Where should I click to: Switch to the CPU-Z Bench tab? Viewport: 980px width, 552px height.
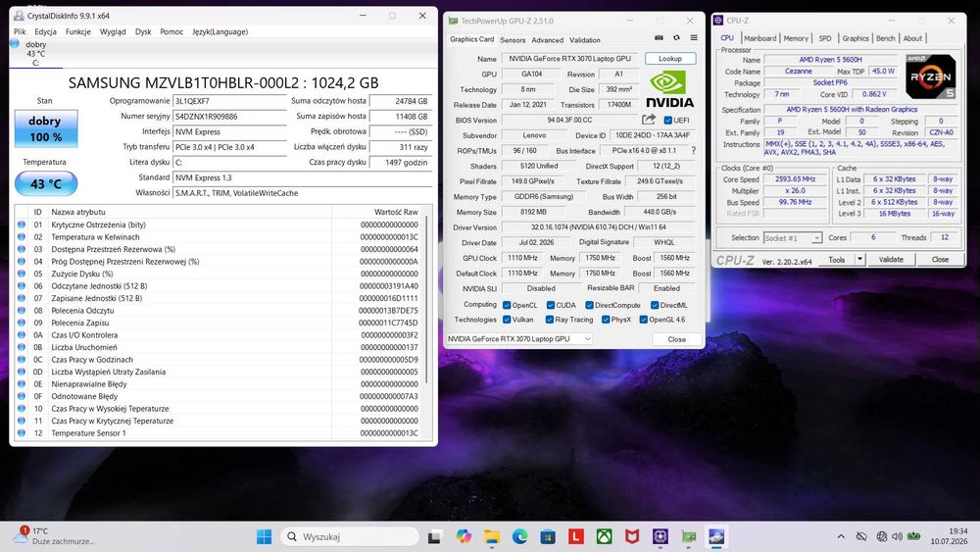point(886,38)
